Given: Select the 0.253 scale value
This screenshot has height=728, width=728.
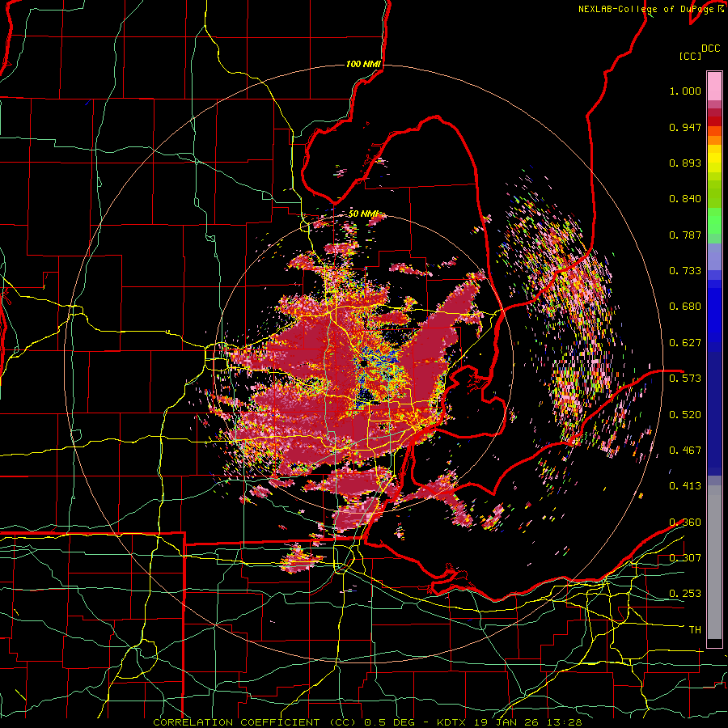Looking at the screenshot, I should (x=685, y=594).
